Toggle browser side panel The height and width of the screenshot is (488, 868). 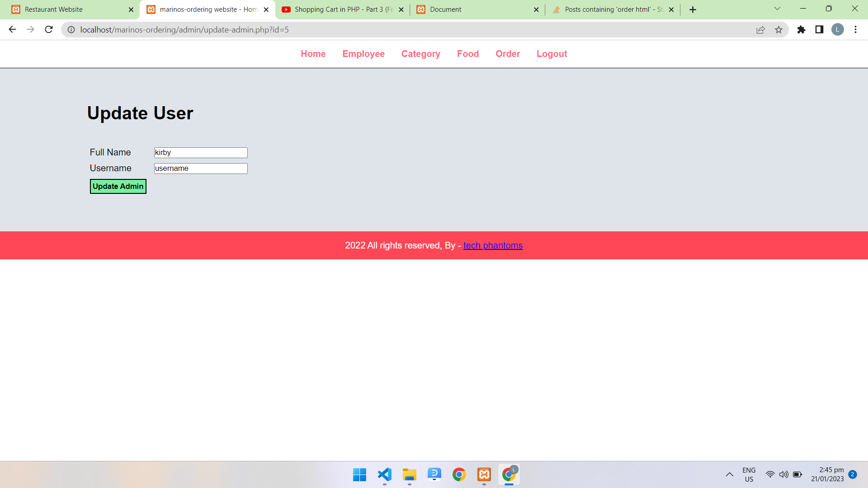pyautogui.click(x=819, y=30)
